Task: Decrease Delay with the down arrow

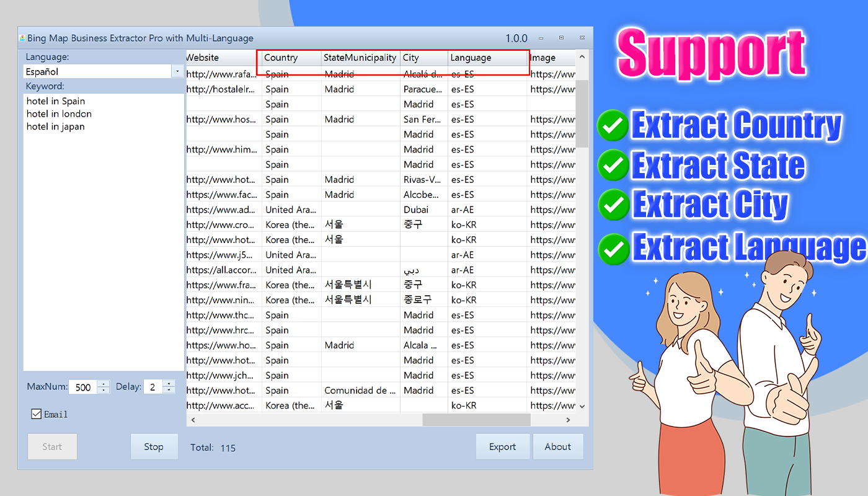Action: (169, 391)
